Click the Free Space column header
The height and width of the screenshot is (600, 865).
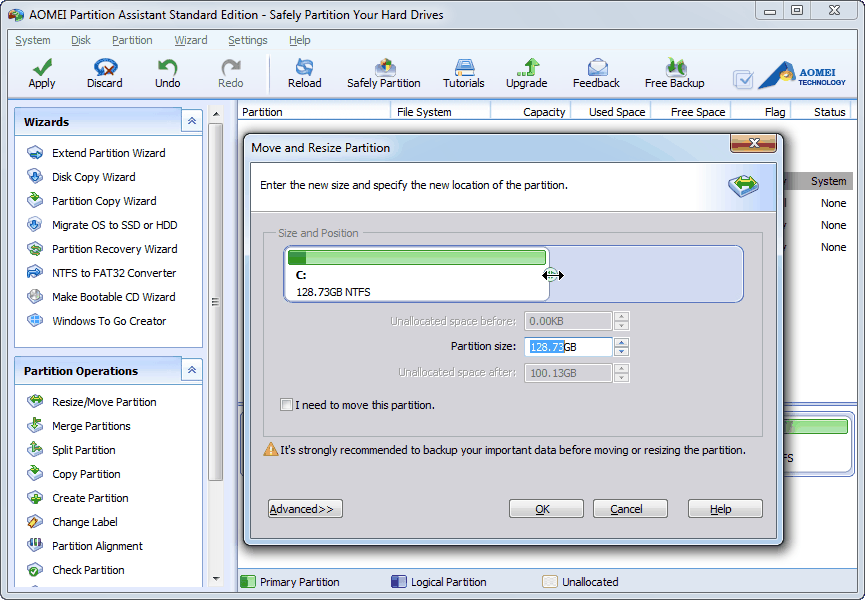[x=691, y=111]
